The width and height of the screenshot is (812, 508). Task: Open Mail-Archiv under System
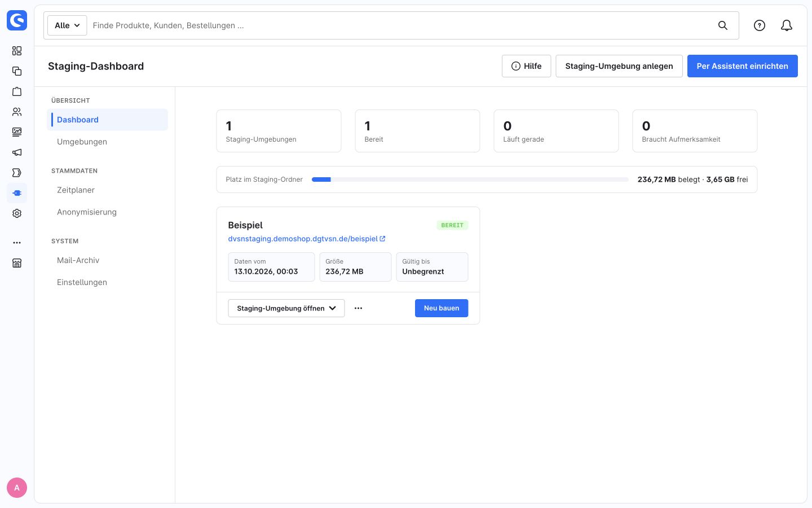click(x=107, y=260)
